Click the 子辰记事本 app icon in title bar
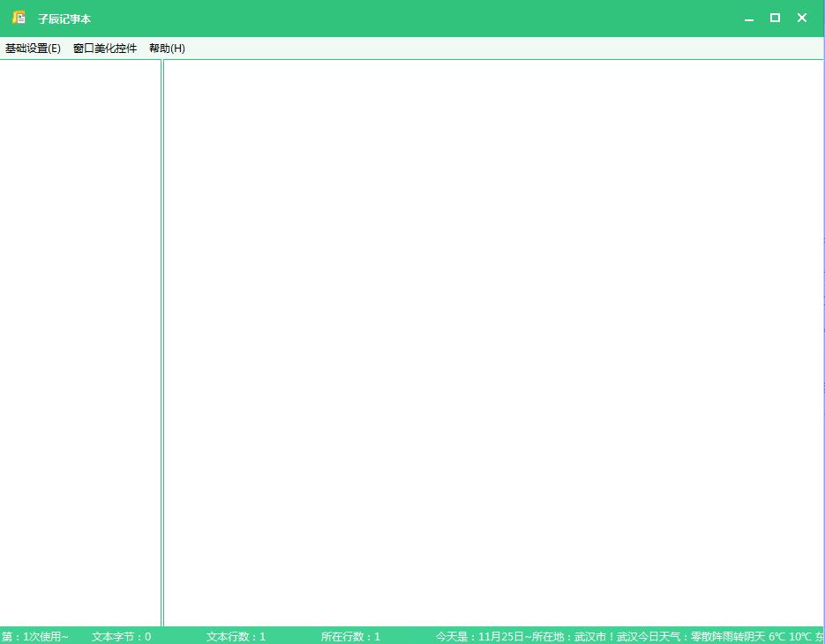825x644 pixels. point(19,18)
